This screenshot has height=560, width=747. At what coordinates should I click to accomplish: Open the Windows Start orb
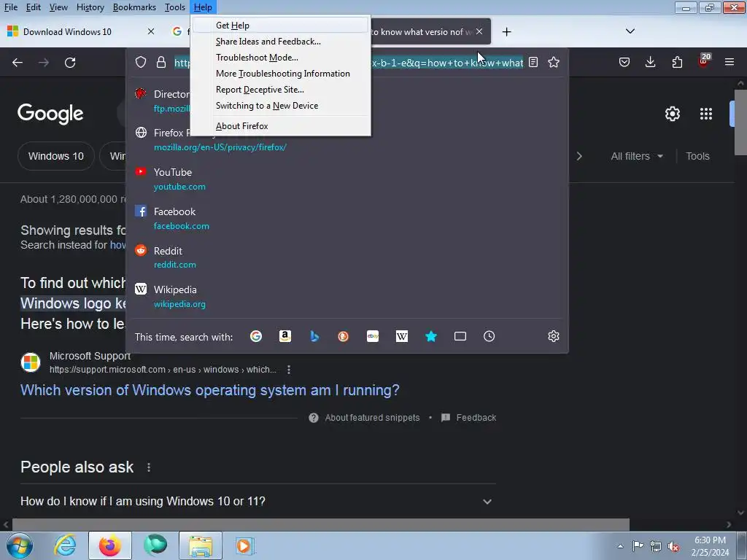(19, 545)
